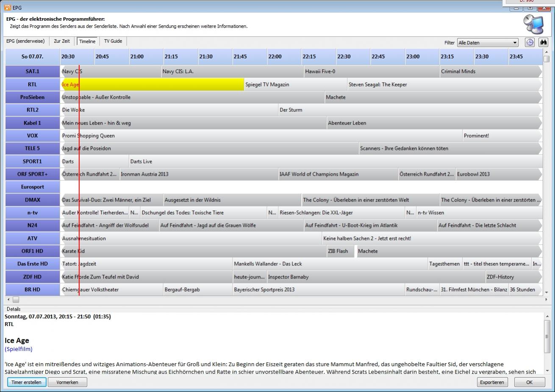Screen dimensions: 555x392
Task: Select 'Mankells Wallander - Das Leck'
Action: [x=330, y=264]
